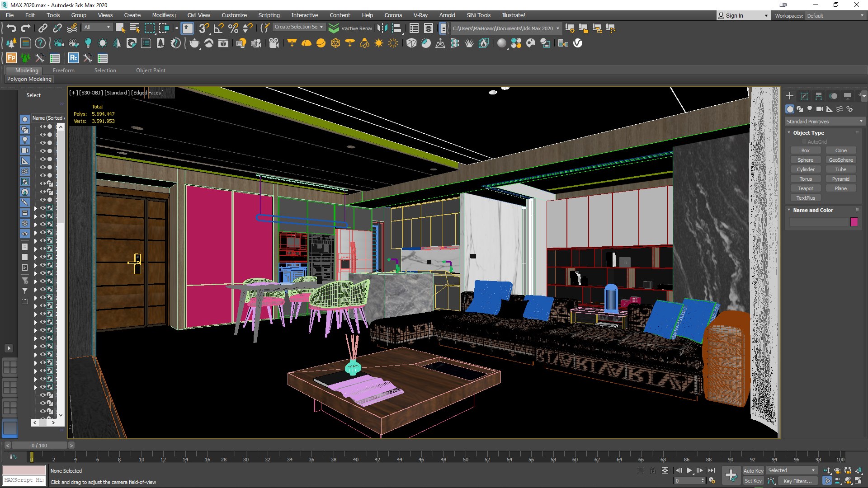Open Key Filters dialog button
The image size is (868, 488).
[797, 481]
